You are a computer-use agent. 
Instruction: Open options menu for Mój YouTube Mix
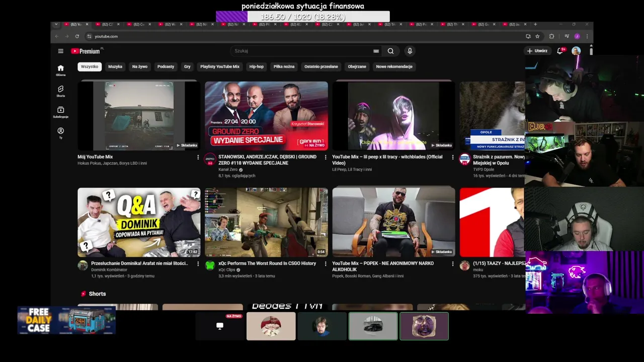point(198,157)
